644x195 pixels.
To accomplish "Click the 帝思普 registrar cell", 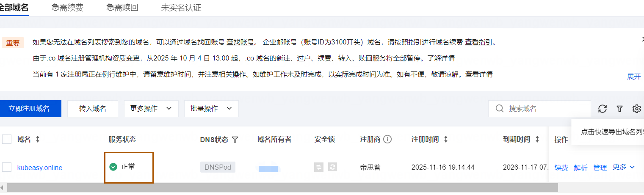I will 370,167.
